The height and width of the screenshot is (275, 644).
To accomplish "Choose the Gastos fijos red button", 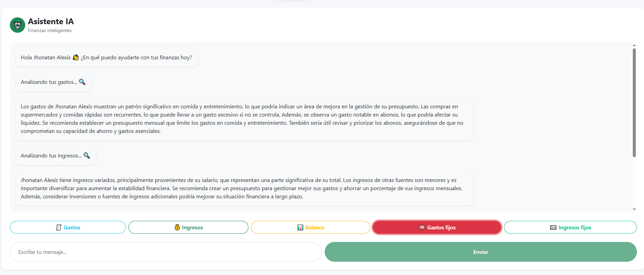I will click(437, 227).
